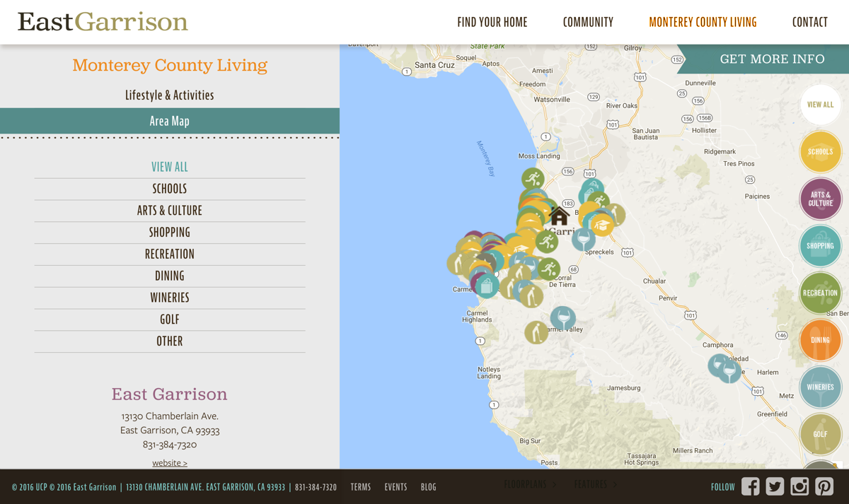The height and width of the screenshot is (504, 849).
Task: Click the winery marker near Spreckels
Action: pos(584,240)
